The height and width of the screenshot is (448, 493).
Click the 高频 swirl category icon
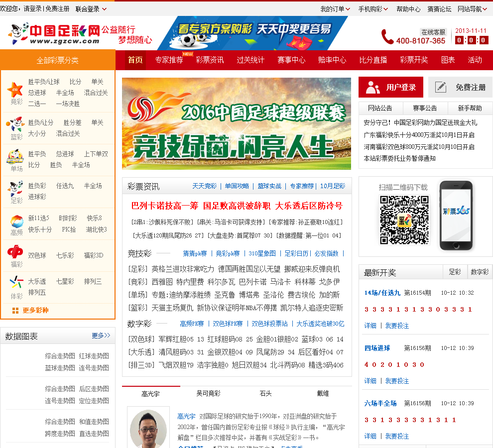pos(16,222)
